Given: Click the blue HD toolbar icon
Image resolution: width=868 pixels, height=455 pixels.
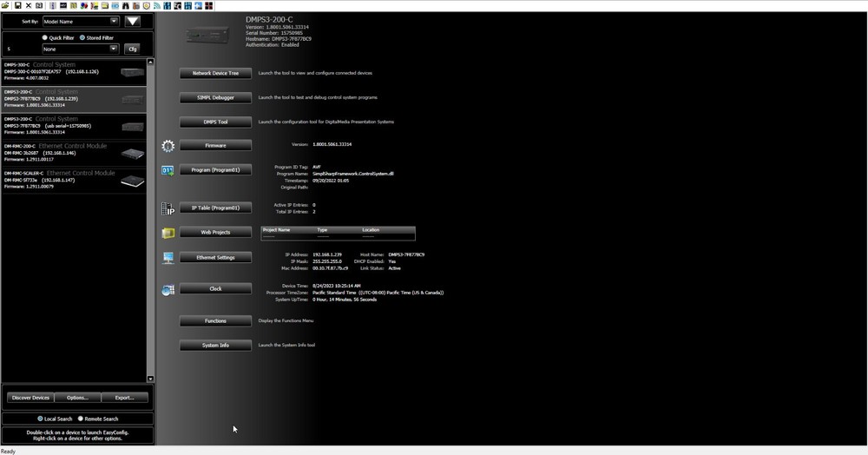Looking at the screenshot, I should [x=115, y=5].
